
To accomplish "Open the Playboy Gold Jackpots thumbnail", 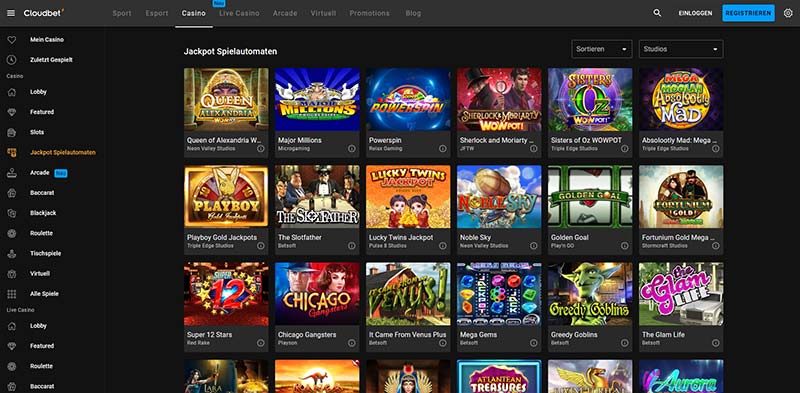I will coord(226,196).
